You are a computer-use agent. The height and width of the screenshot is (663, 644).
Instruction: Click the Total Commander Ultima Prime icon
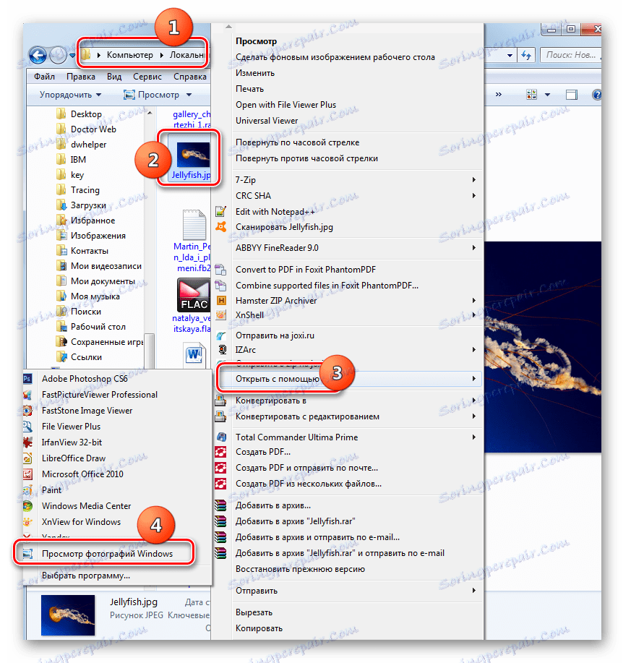pyautogui.click(x=221, y=437)
